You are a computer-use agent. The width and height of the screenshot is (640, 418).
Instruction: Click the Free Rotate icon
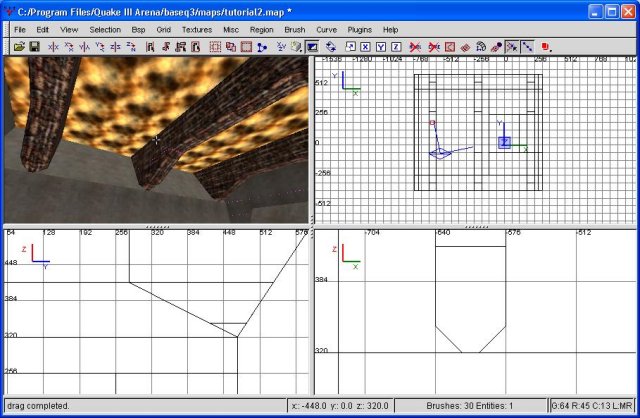pos(331,47)
